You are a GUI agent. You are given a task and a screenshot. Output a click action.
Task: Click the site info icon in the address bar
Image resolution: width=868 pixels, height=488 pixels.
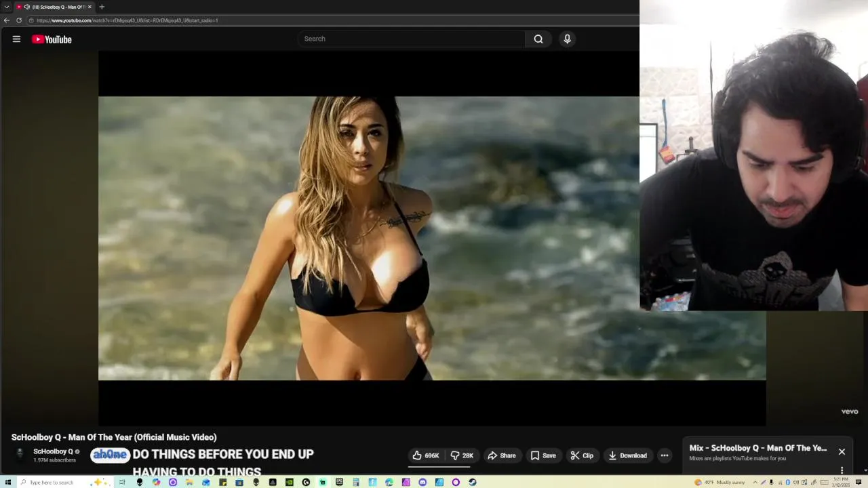point(32,20)
